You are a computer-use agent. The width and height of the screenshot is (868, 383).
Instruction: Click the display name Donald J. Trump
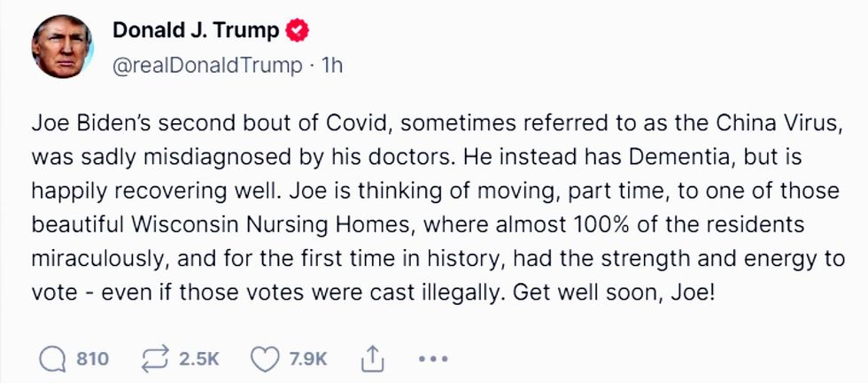pos(196,32)
